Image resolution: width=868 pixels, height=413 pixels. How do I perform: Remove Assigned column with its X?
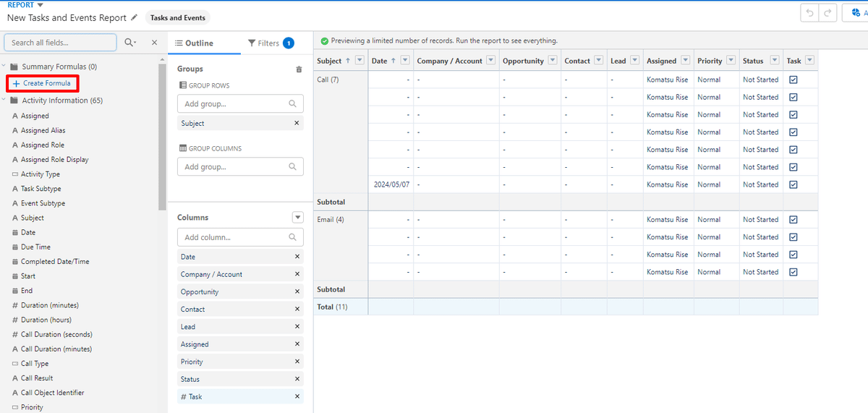[x=297, y=344]
